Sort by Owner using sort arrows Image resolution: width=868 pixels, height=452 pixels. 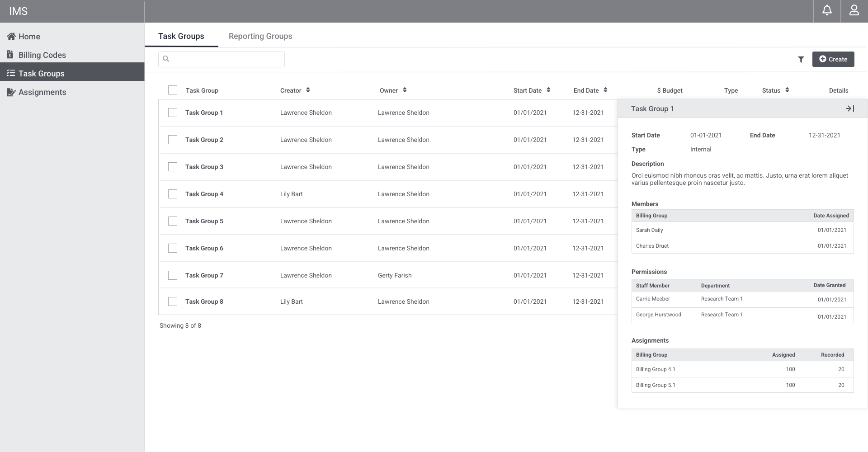(x=405, y=90)
